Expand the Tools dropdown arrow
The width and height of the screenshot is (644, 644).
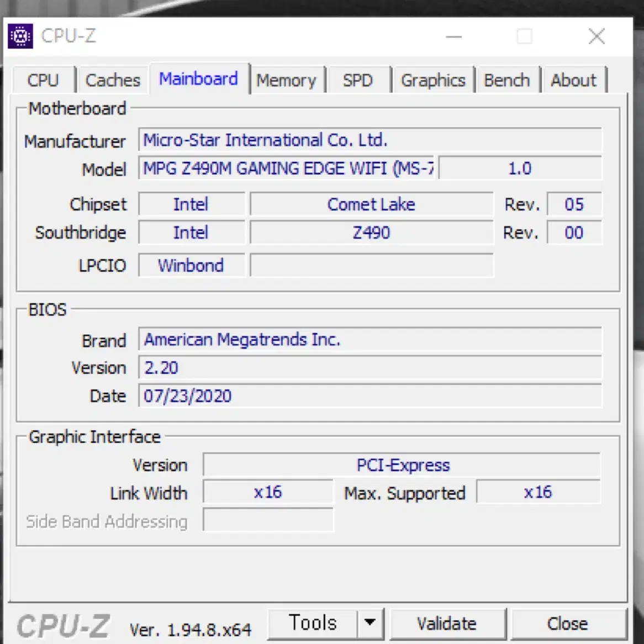point(370,623)
